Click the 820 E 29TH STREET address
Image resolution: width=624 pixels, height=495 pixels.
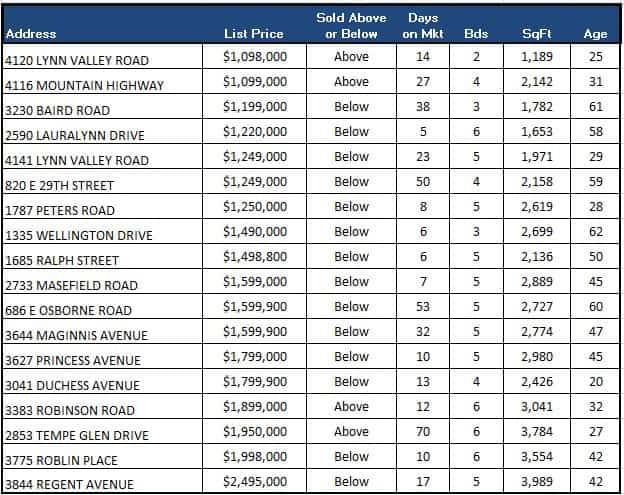point(59,185)
